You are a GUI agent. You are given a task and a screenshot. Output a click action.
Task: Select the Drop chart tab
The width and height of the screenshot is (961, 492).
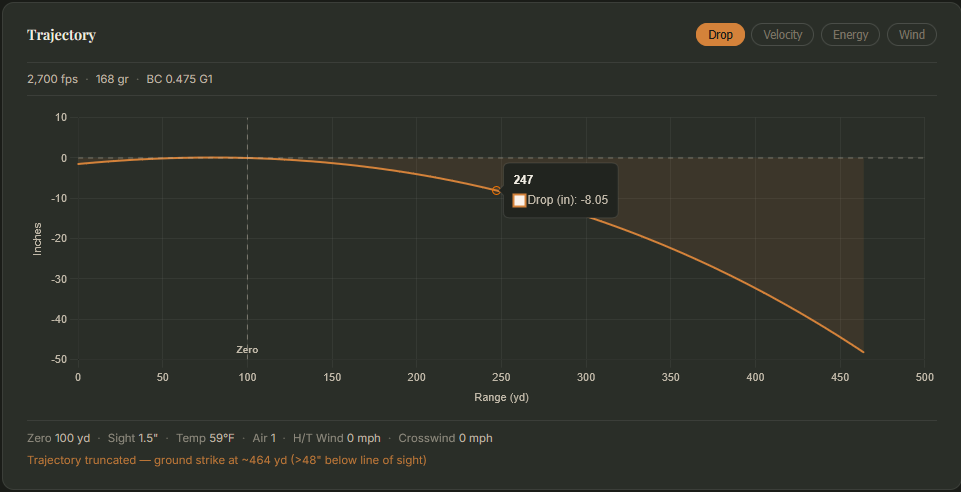720,35
